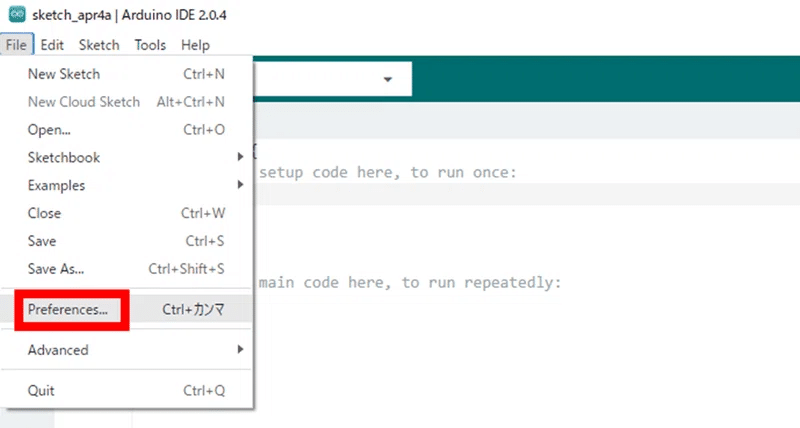Close the File menu by clicking File
800x428 pixels.
(16, 45)
